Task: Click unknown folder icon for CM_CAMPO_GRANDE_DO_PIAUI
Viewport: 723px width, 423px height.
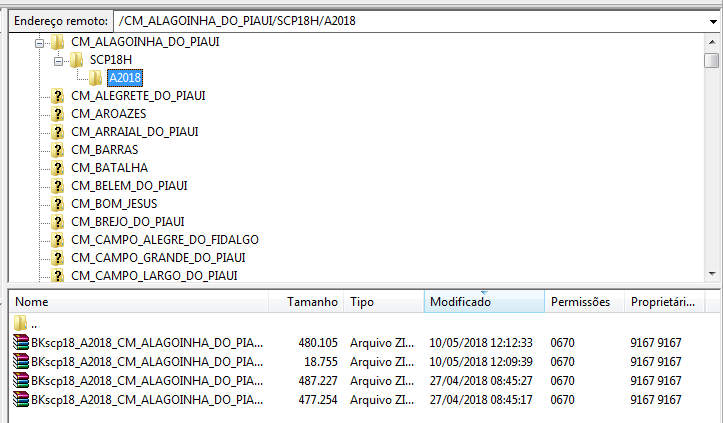Action: pos(58,258)
